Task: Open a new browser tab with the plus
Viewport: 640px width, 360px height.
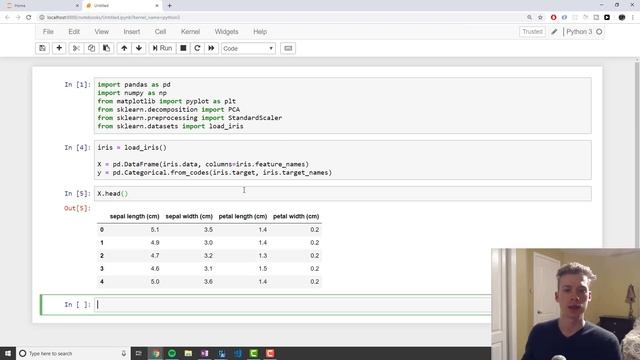Action: 169,6
